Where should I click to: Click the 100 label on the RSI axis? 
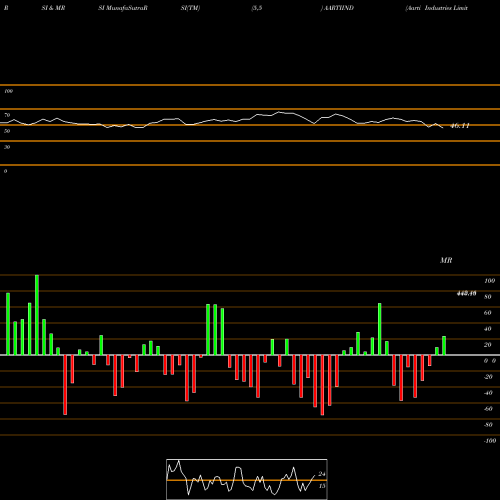(x=8, y=91)
